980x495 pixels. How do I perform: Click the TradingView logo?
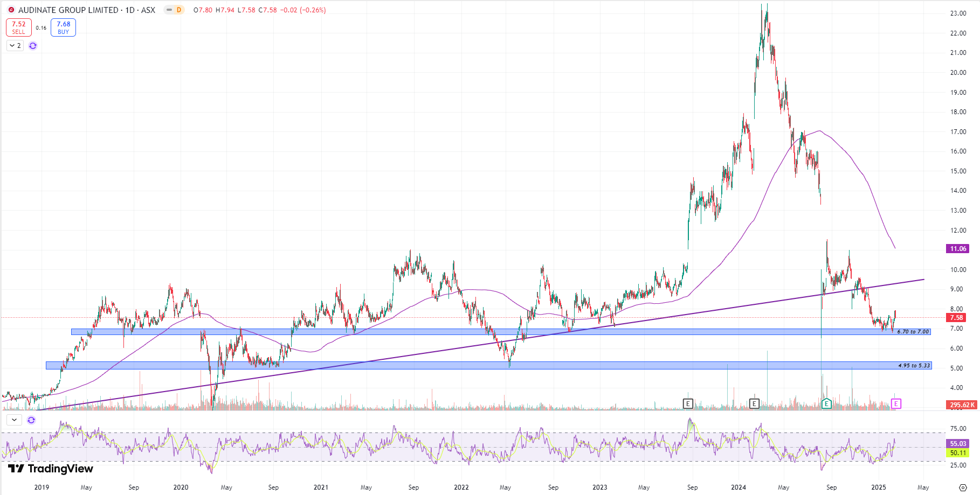click(x=51, y=469)
